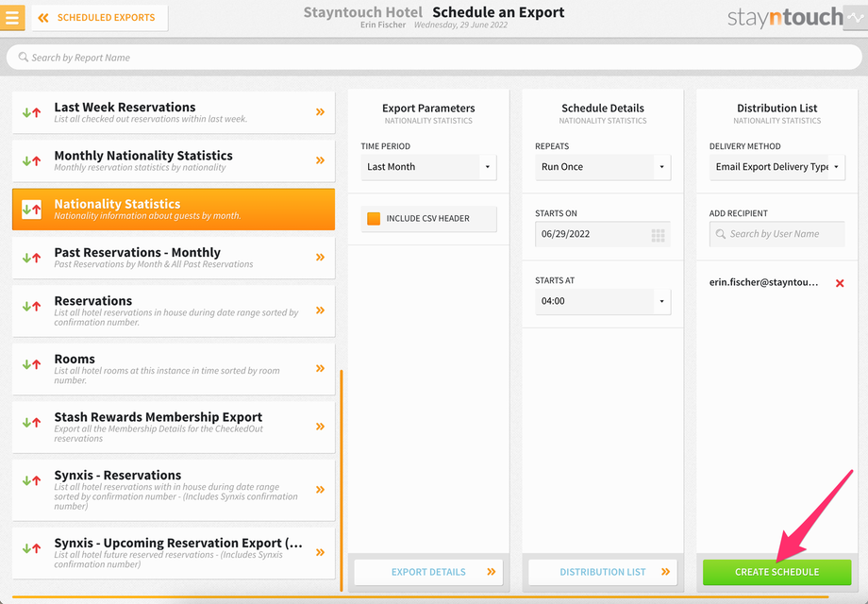Click export arrows icon for Rooms
Image resolution: width=868 pixels, height=604 pixels.
(31, 364)
